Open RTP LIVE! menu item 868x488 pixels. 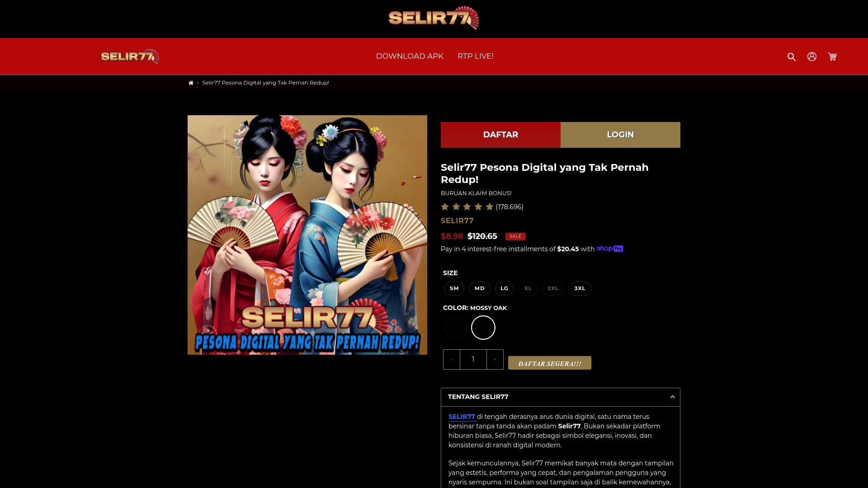476,56
